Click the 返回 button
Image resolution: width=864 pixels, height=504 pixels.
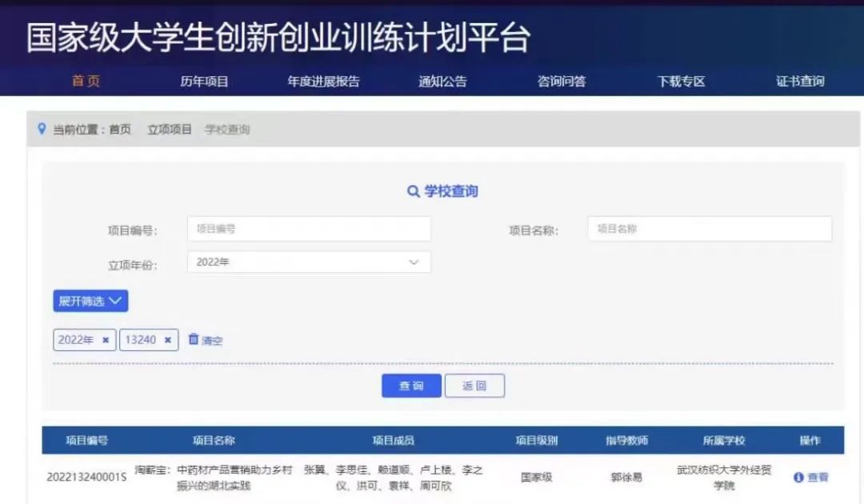tap(474, 386)
